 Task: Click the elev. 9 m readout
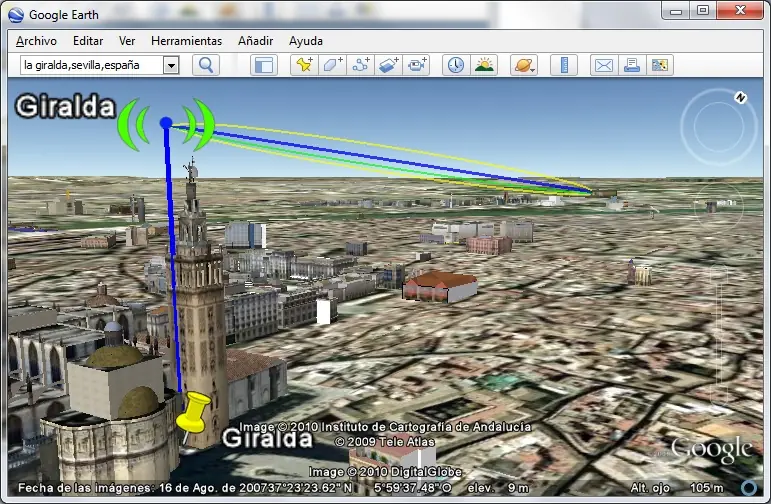[x=498, y=488]
